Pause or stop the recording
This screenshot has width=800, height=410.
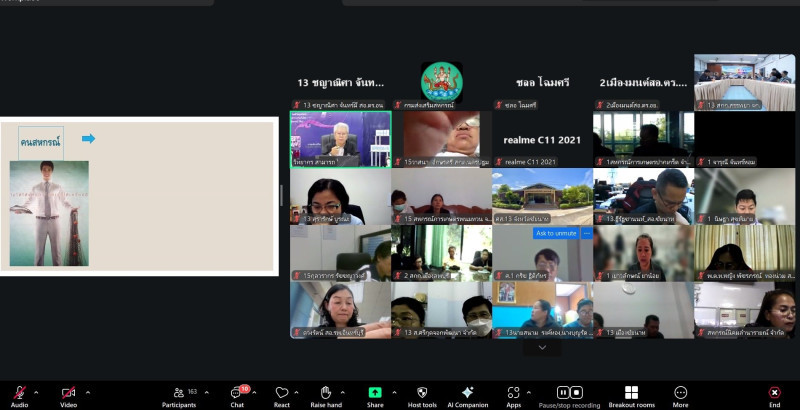click(x=569, y=393)
